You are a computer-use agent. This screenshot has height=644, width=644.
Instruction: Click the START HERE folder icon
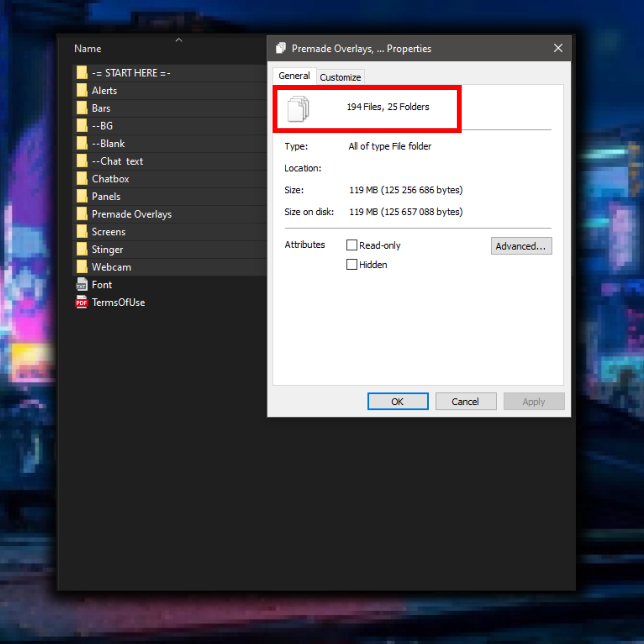[x=82, y=73]
